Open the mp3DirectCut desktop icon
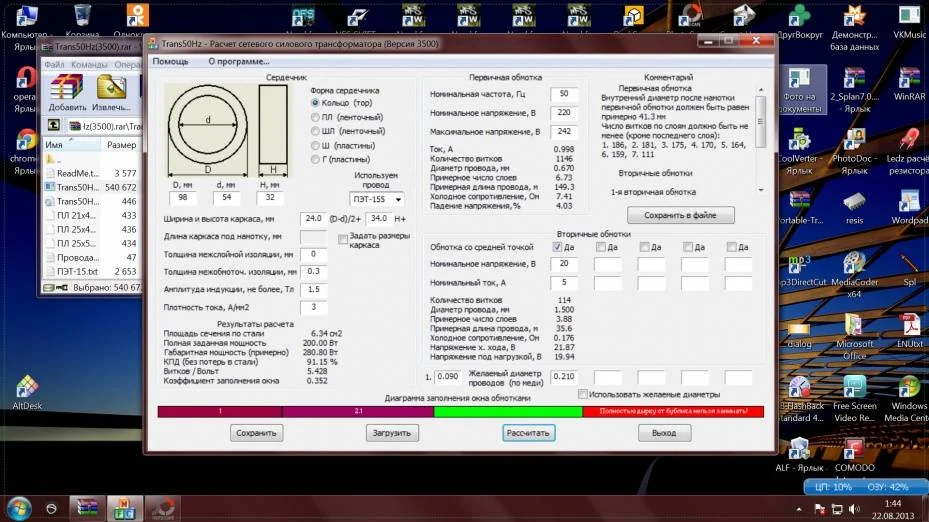929x522 pixels. [x=802, y=270]
